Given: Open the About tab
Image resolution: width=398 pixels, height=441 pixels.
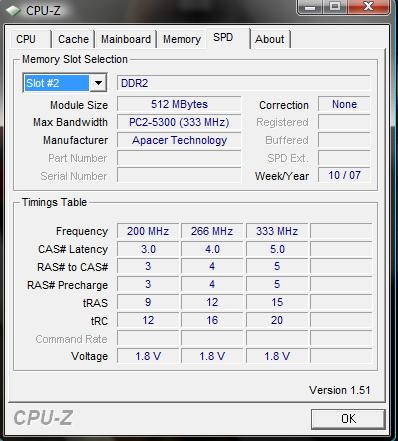Looking at the screenshot, I should coord(270,39).
